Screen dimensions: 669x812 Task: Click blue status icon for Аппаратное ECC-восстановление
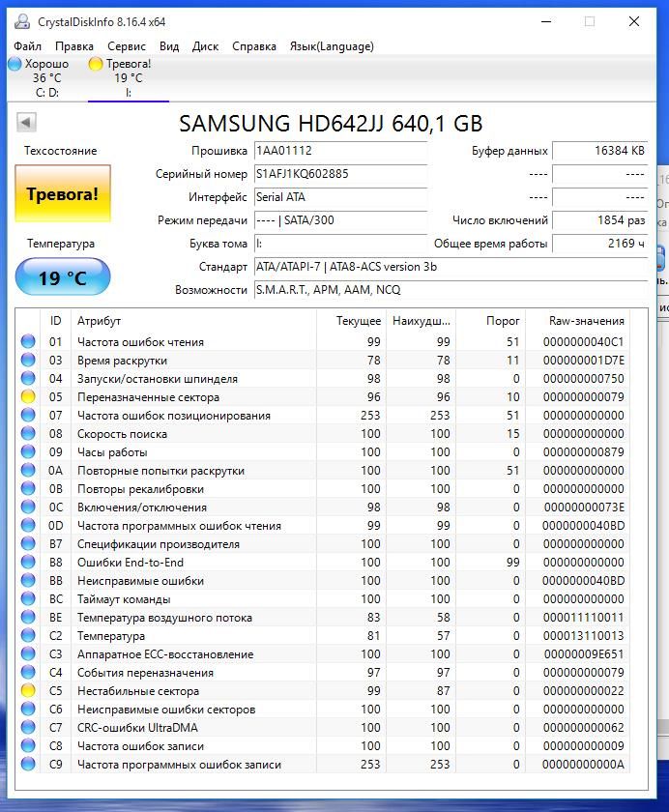(x=28, y=654)
